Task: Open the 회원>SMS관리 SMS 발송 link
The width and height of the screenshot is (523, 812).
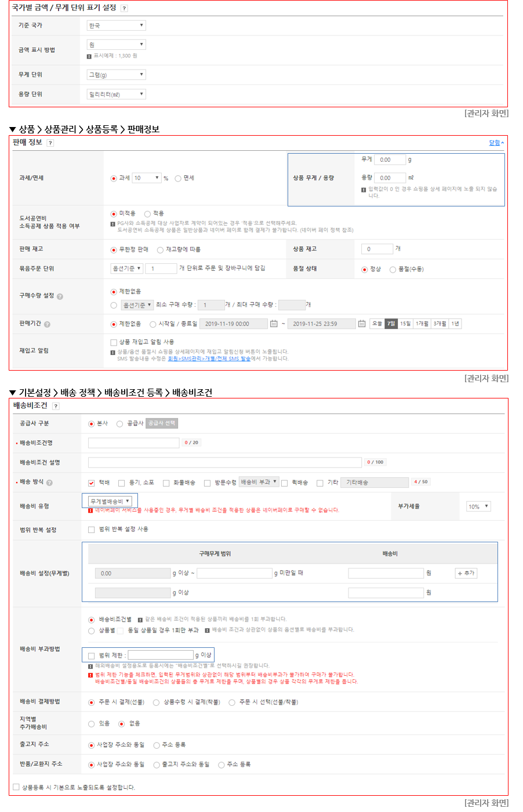Action: [209, 358]
